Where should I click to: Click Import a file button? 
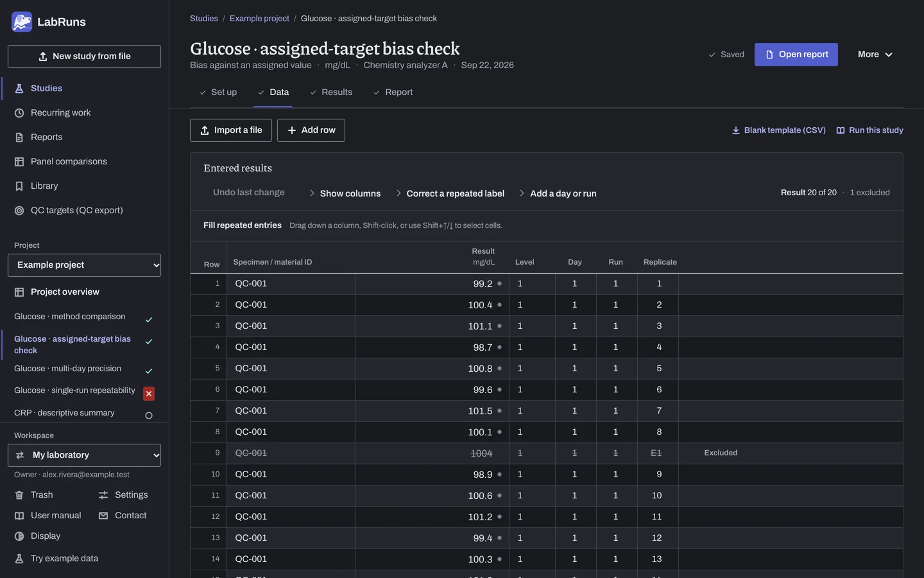[231, 130]
